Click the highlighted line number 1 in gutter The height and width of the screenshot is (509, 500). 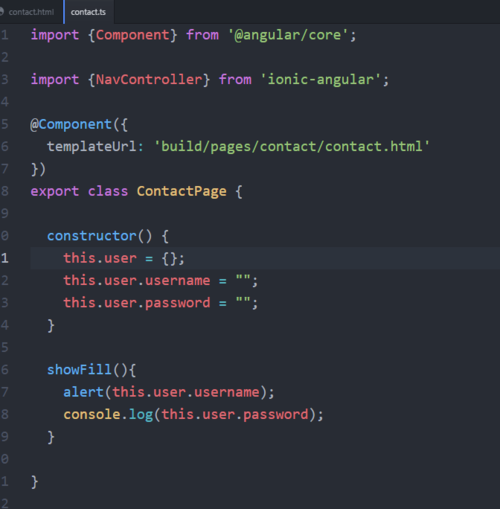[x=4, y=258]
